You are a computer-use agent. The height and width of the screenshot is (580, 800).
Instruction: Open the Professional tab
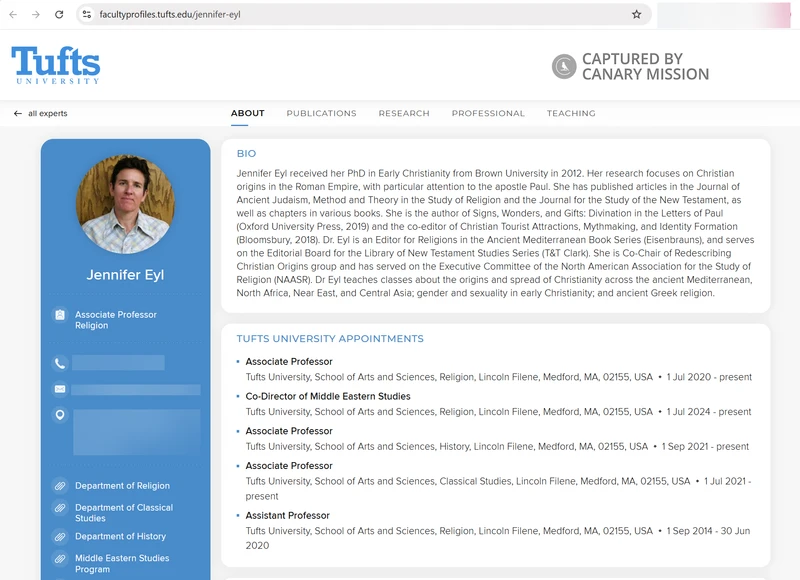[488, 114]
